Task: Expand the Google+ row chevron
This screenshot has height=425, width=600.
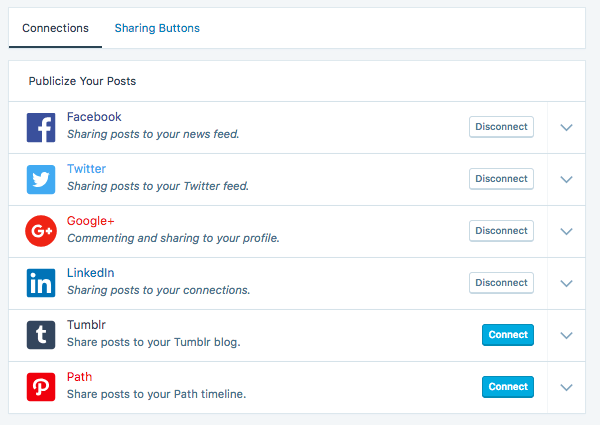Action: [x=566, y=231]
